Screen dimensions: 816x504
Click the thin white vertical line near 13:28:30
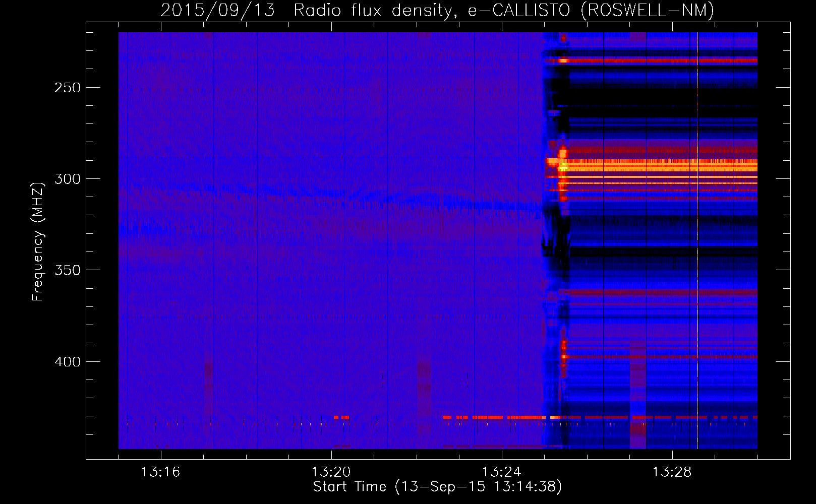coord(697,240)
